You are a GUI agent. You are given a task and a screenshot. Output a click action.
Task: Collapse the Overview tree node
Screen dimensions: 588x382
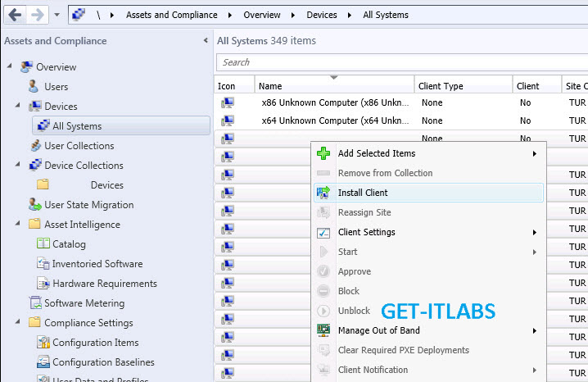click(10, 66)
